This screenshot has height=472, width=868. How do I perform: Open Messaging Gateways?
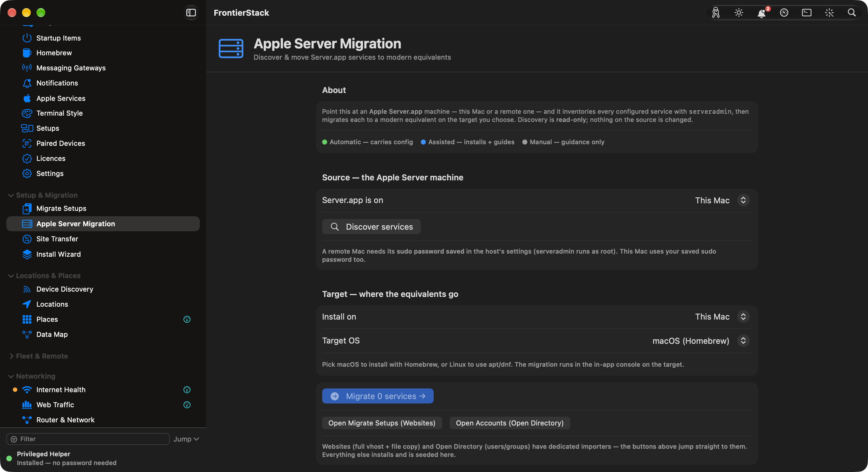point(103,68)
